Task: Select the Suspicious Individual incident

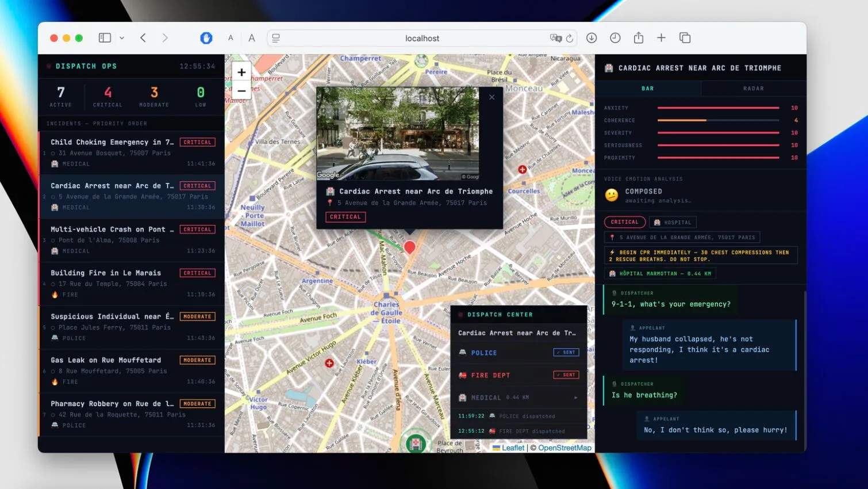Action: point(132,327)
